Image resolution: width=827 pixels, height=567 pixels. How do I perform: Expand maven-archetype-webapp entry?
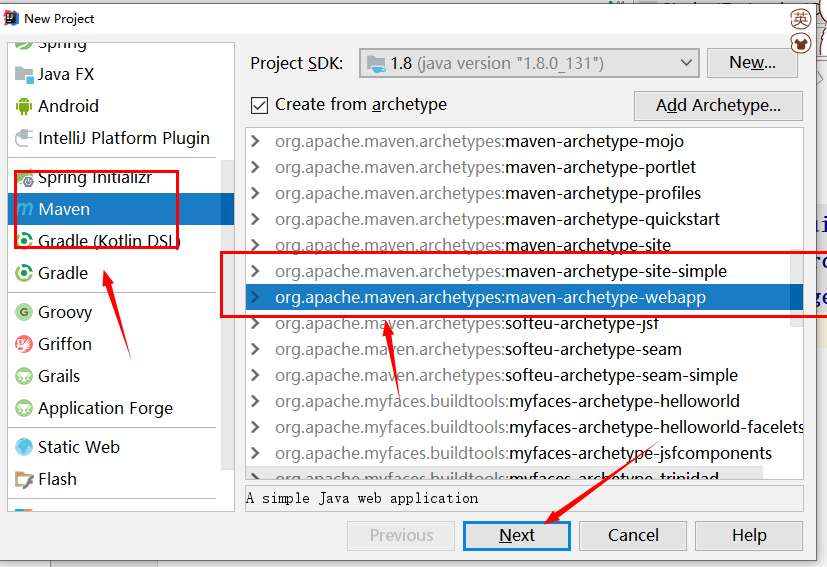pos(256,297)
